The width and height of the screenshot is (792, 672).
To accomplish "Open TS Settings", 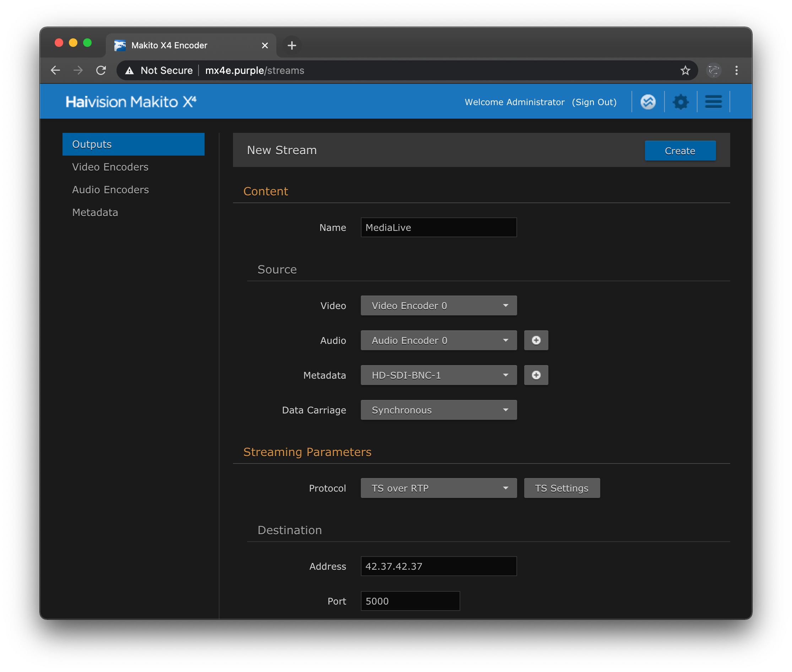I will pos(562,488).
